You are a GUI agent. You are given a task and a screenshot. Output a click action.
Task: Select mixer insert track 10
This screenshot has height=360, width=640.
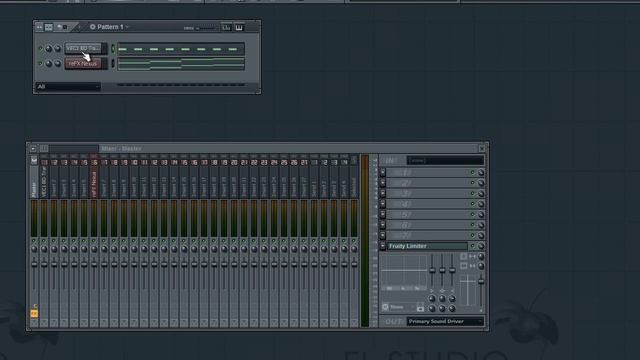(134, 182)
